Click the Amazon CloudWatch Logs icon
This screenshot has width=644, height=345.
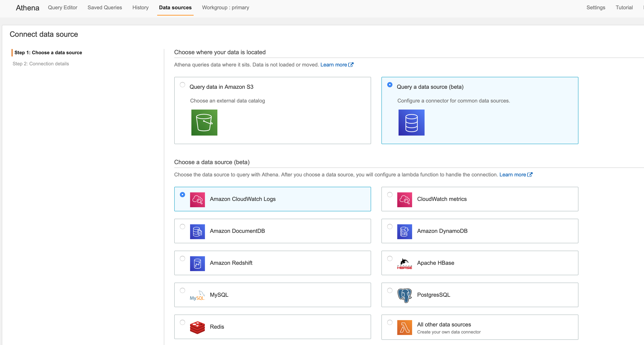click(x=197, y=200)
